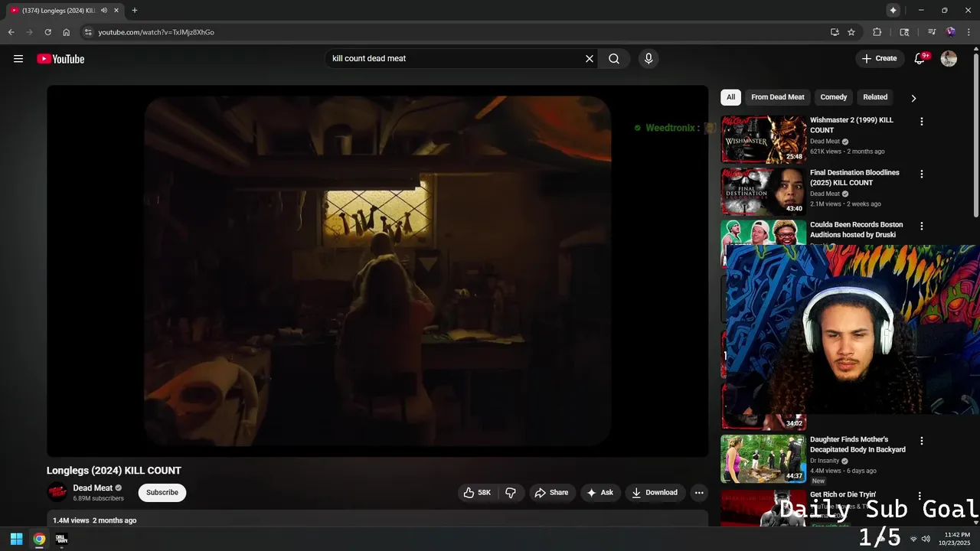Click the video player to pause
This screenshot has height=551, width=980.
[x=377, y=271]
